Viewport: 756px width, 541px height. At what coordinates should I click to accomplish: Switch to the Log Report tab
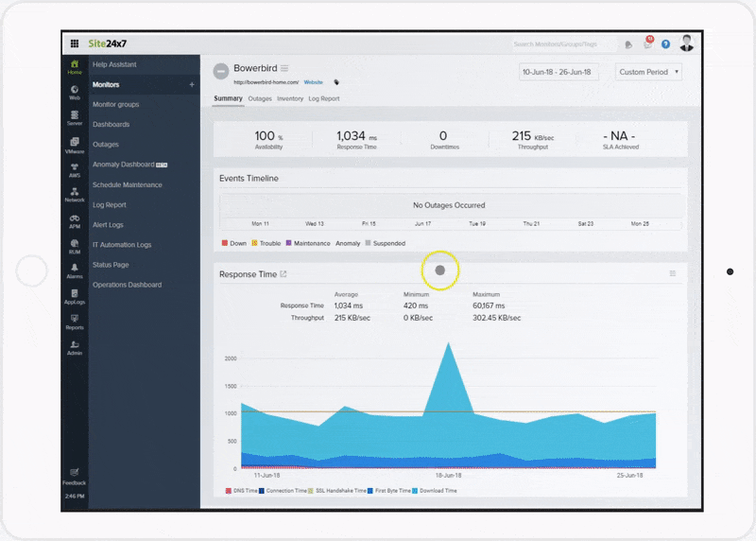point(324,98)
